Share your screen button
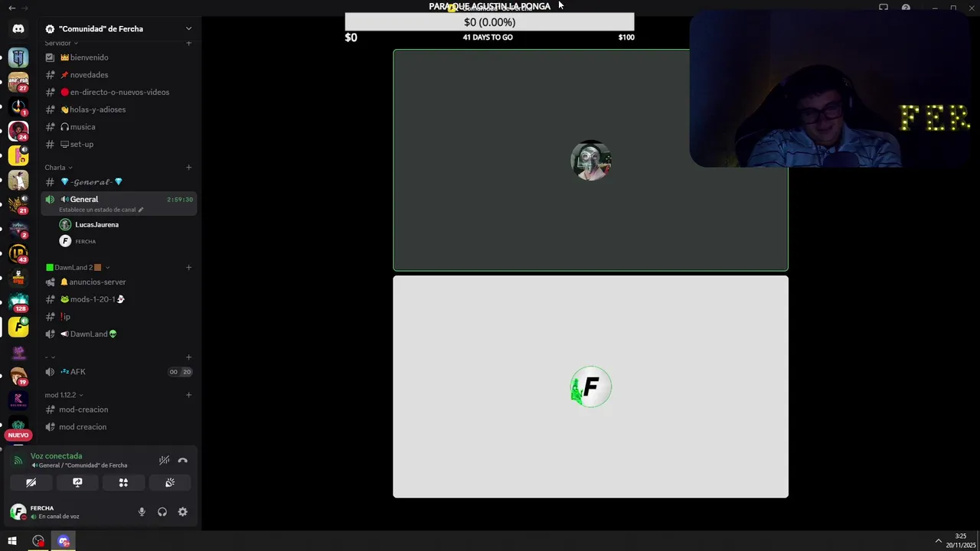980x551 pixels. [x=77, y=483]
